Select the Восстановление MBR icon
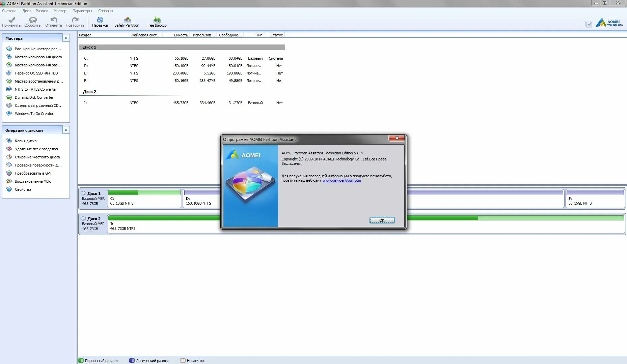The width and height of the screenshot is (627, 364). (9, 181)
